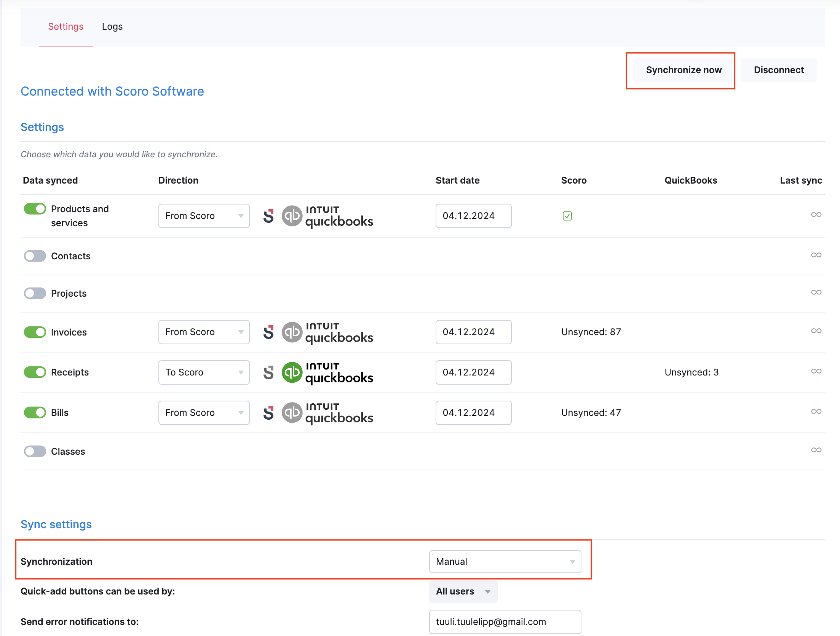840x636 pixels.
Task: Click the Synchronize now button
Action: coord(683,70)
